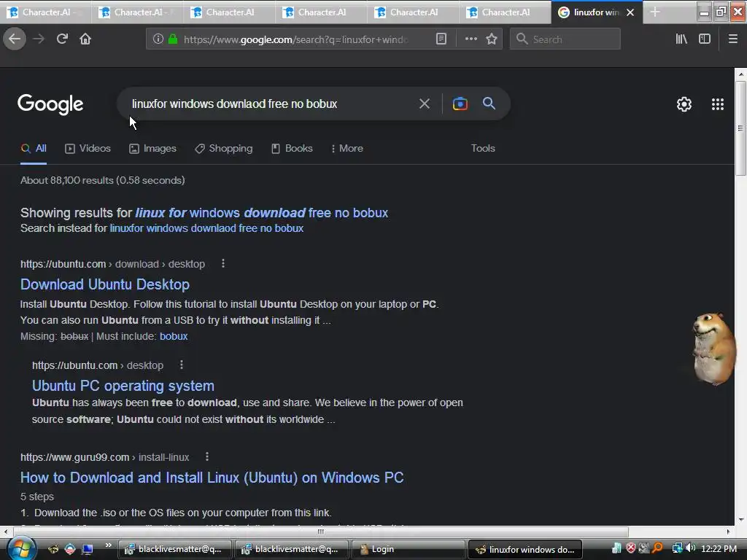Click the Must include bobux link
The width and height of the screenshot is (747, 560).
[174, 337]
